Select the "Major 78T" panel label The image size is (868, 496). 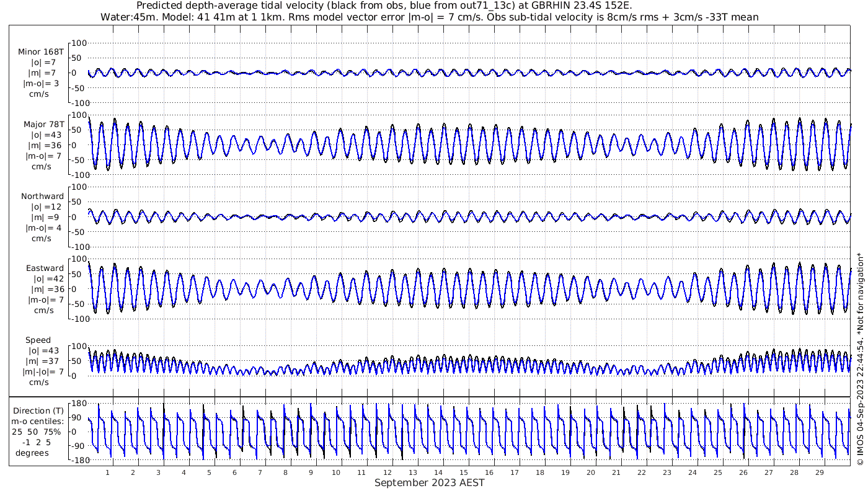(x=43, y=124)
